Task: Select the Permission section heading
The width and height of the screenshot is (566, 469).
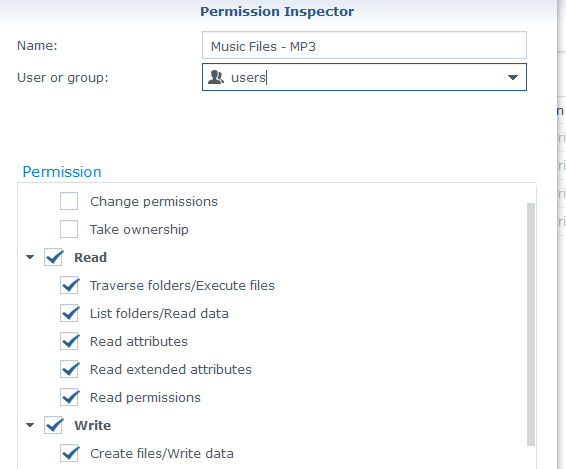Action: [x=62, y=172]
